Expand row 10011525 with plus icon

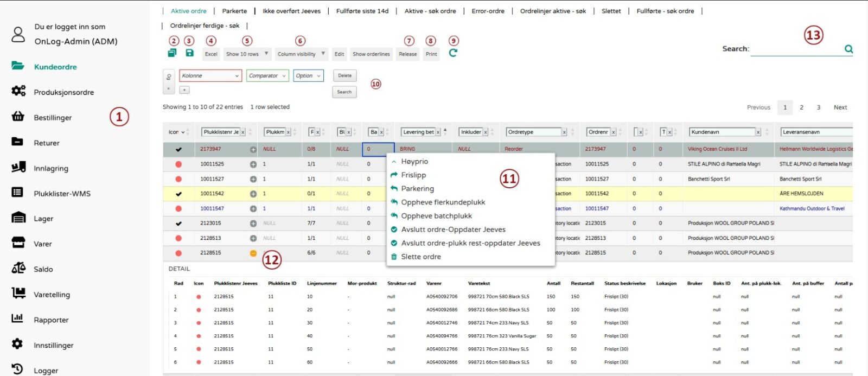point(253,164)
